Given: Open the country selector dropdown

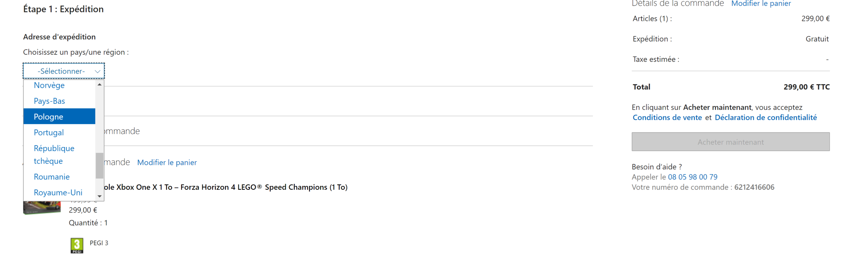Looking at the screenshot, I should (63, 71).
